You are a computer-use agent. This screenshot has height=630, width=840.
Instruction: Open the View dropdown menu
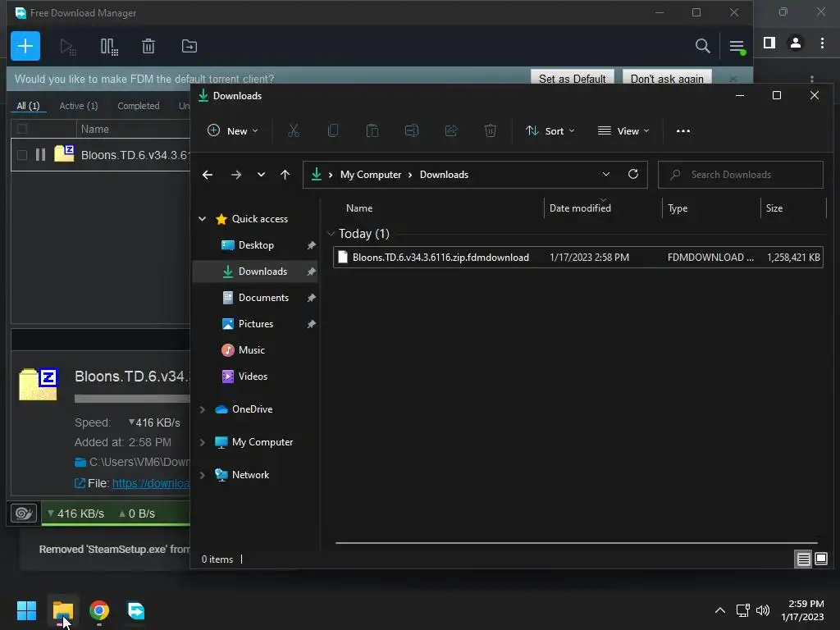point(623,130)
